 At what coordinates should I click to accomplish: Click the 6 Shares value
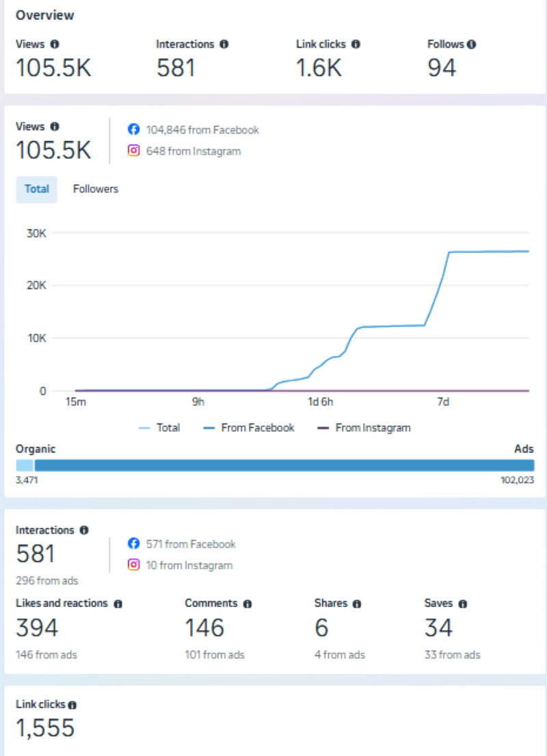pyautogui.click(x=321, y=627)
